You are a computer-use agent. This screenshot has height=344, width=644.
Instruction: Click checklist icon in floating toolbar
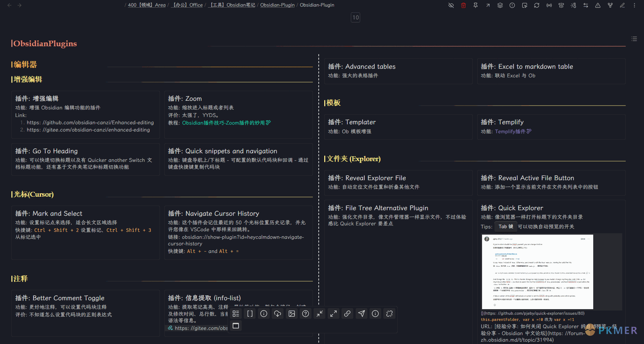tap(236, 314)
